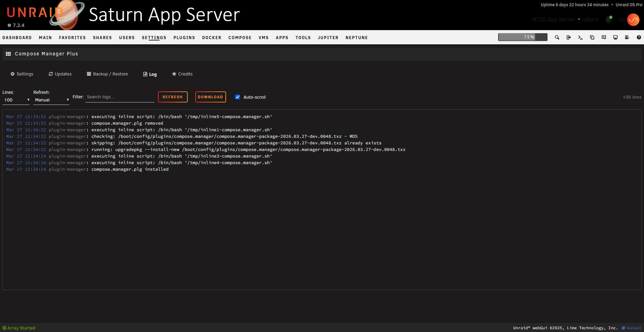Click the file manager copy icon
The height and width of the screenshot is (332, 644).
592,37
